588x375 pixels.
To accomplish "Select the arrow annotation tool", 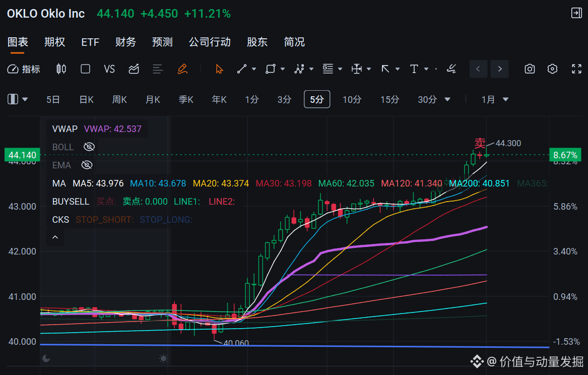I will pyautogui.click(x=385, y=69).
